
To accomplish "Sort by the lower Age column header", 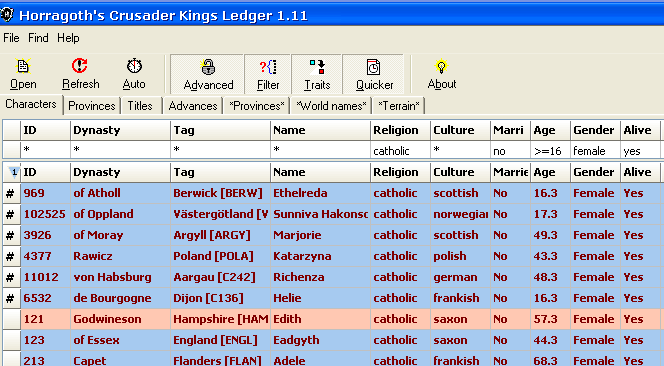I will [551, 172].
